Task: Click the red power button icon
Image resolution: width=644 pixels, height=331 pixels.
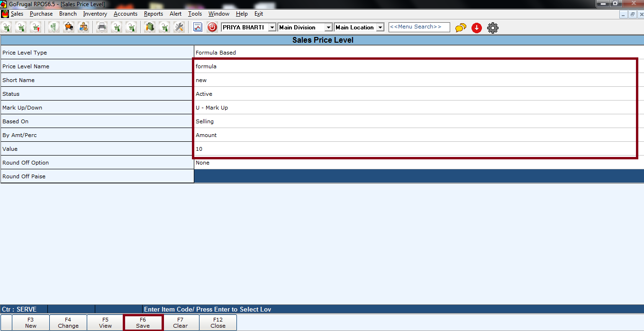Action: 212,27
